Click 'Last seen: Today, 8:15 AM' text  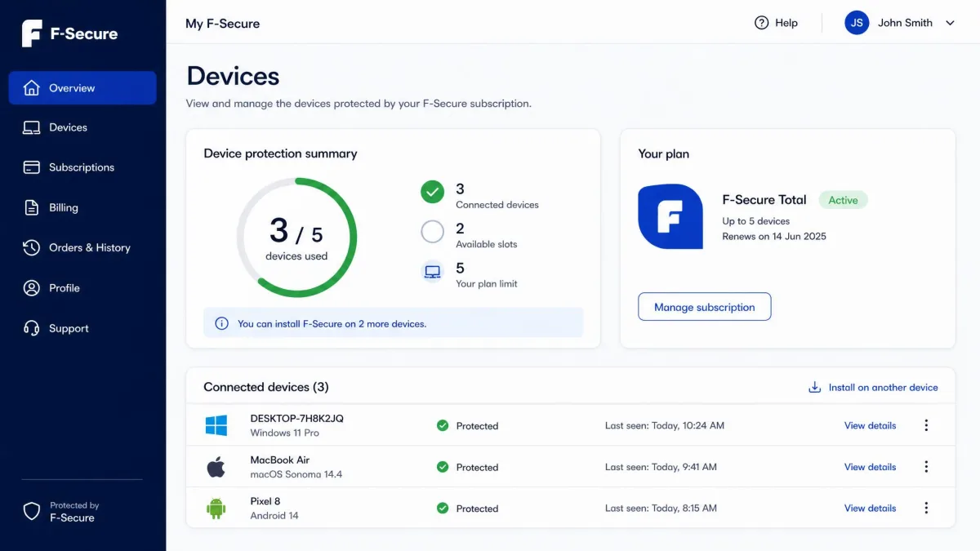(661, 508)
